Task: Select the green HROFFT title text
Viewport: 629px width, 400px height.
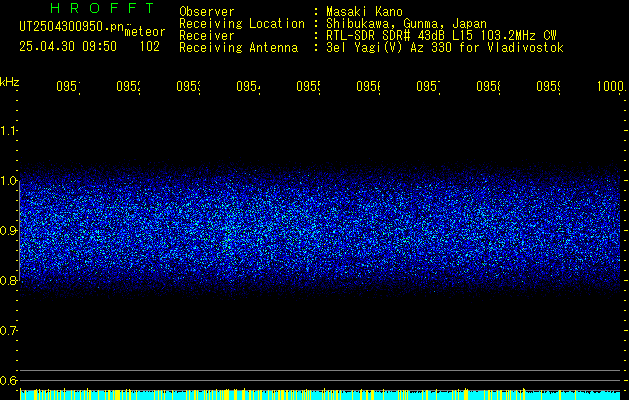Action: (103, 8)
